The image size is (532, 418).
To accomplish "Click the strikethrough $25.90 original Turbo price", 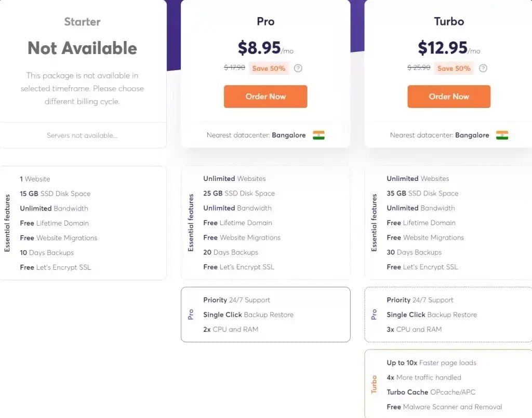I will click(418, 68).
